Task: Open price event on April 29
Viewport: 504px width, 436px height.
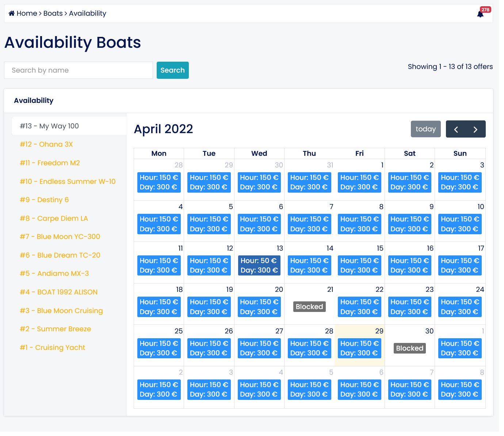Action: [x=359, y=348]
